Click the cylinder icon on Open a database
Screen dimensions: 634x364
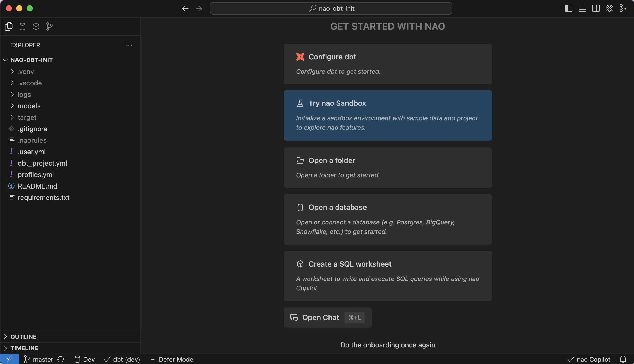pos(300,208)
